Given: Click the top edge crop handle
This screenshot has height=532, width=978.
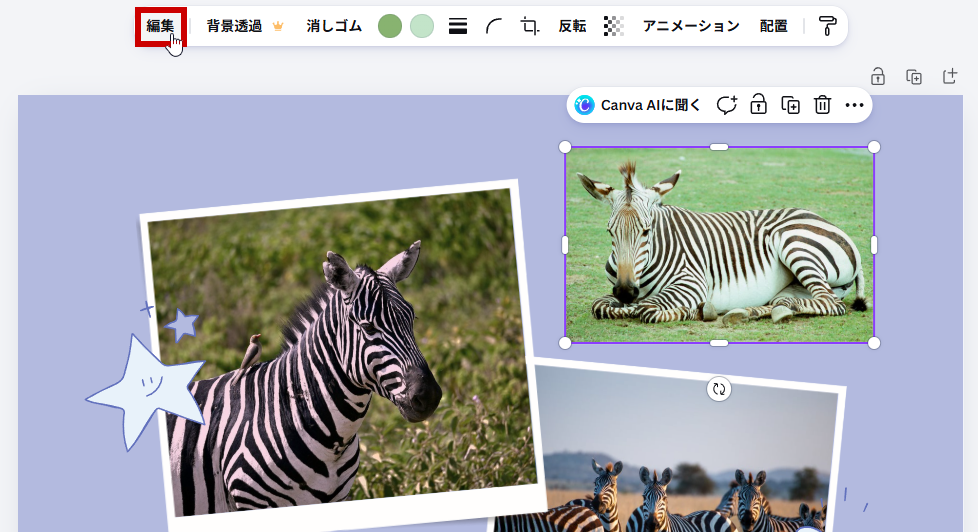Looking at the screenshot, I should click(x=719, y=147).
